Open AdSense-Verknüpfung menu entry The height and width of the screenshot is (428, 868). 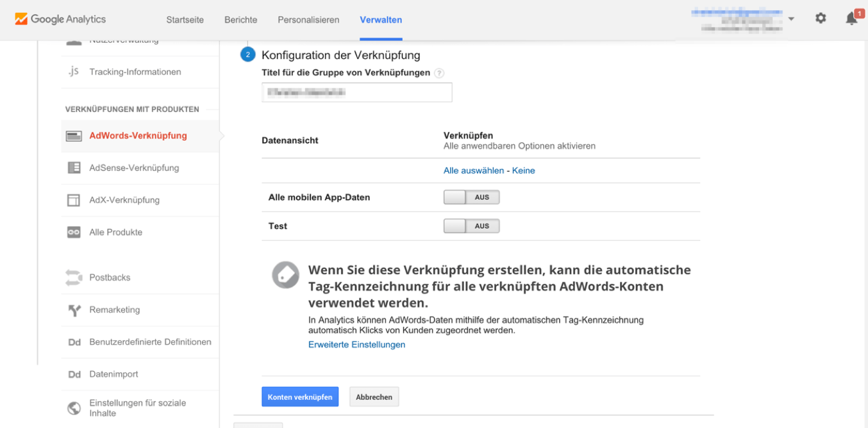pyautogui.click(x=134, y=168)
